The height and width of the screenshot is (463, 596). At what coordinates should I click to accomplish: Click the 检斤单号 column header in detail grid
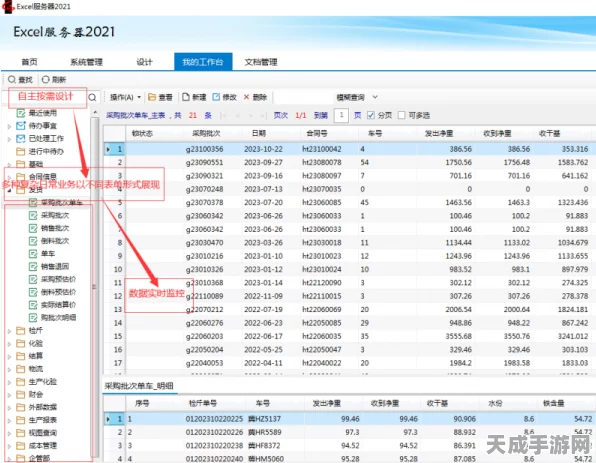point(203,403)
